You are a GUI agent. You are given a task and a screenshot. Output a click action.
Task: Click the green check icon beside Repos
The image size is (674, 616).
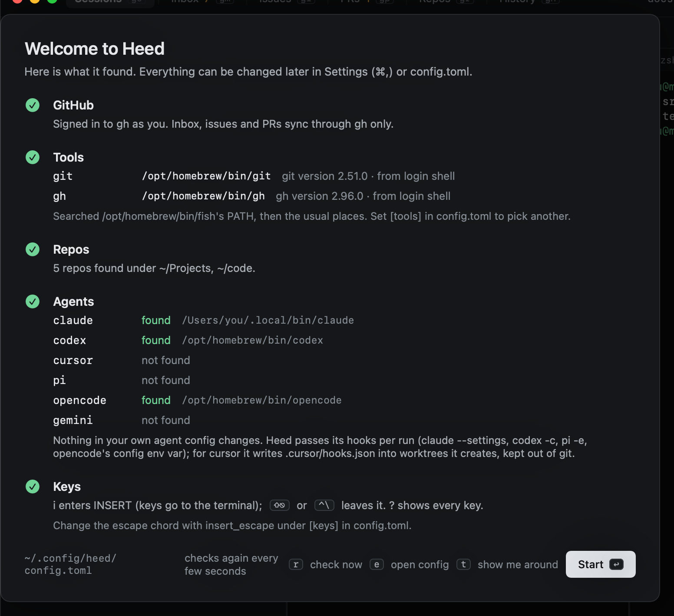[x=33, y=249]
